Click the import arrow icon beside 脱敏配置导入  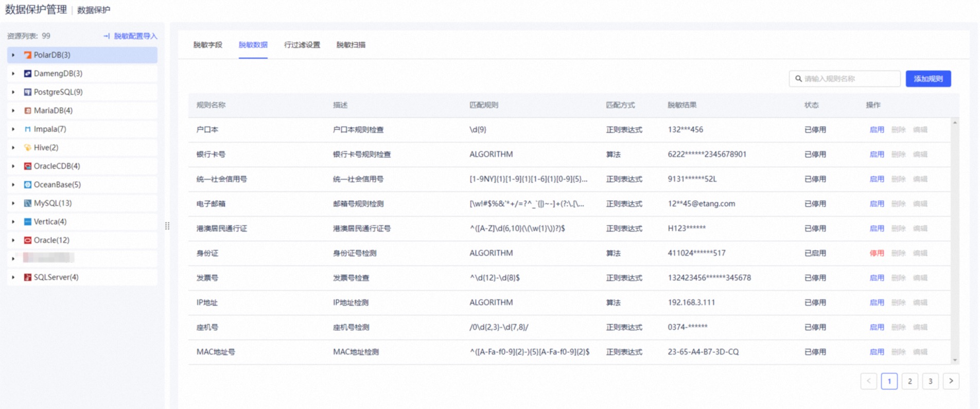click(x=107, y=36)
